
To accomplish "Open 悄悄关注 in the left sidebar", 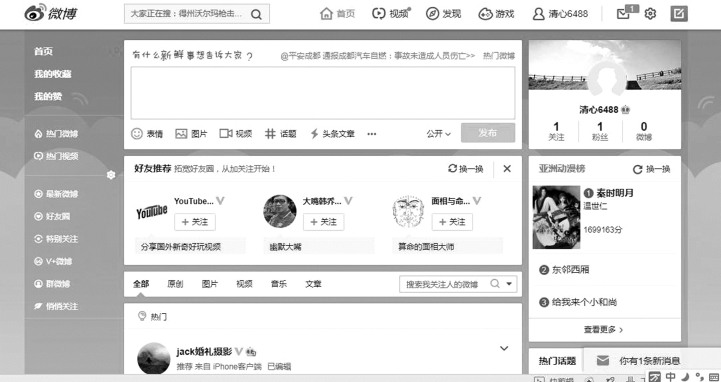I will tap(56, 307).
